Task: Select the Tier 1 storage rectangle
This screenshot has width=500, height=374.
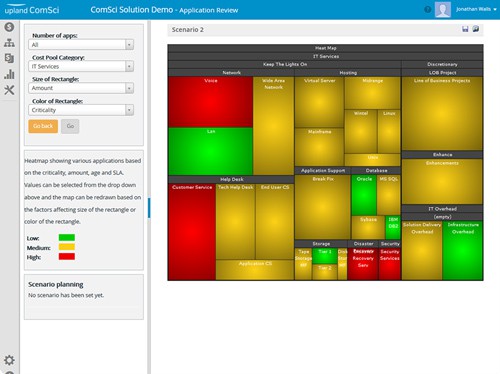Action: pos(325,256)
